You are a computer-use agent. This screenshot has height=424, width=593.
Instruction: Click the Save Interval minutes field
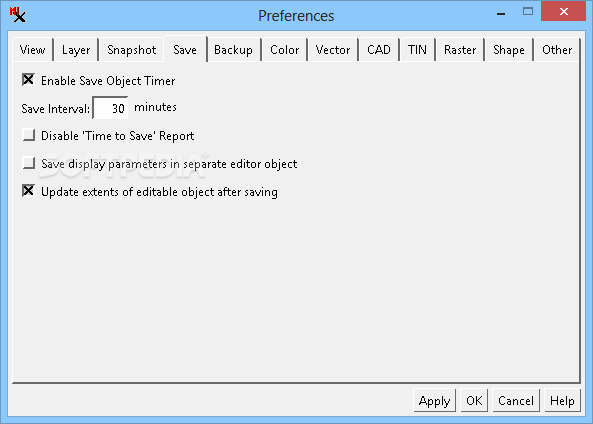coord(110,108)
